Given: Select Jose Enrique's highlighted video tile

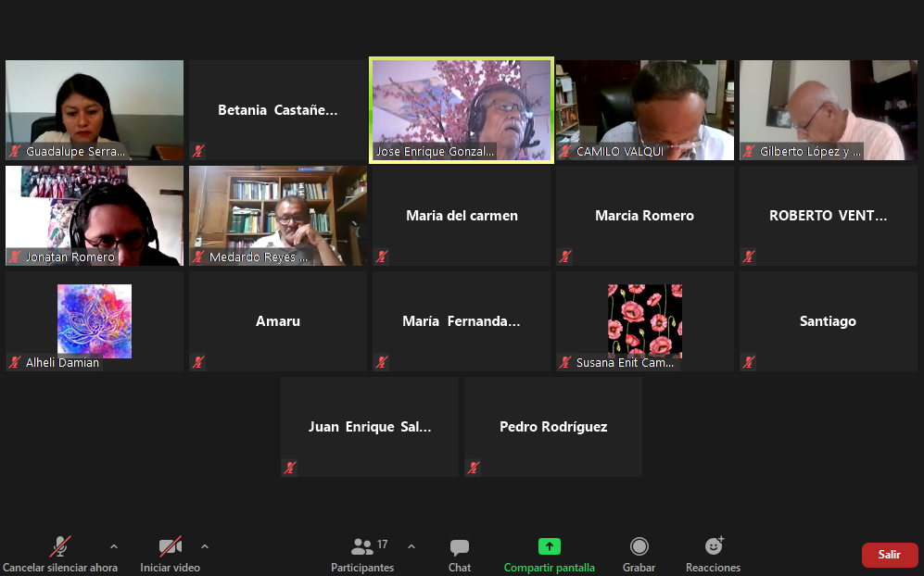Looking at the screenshot, I should [x=462, y=109].
